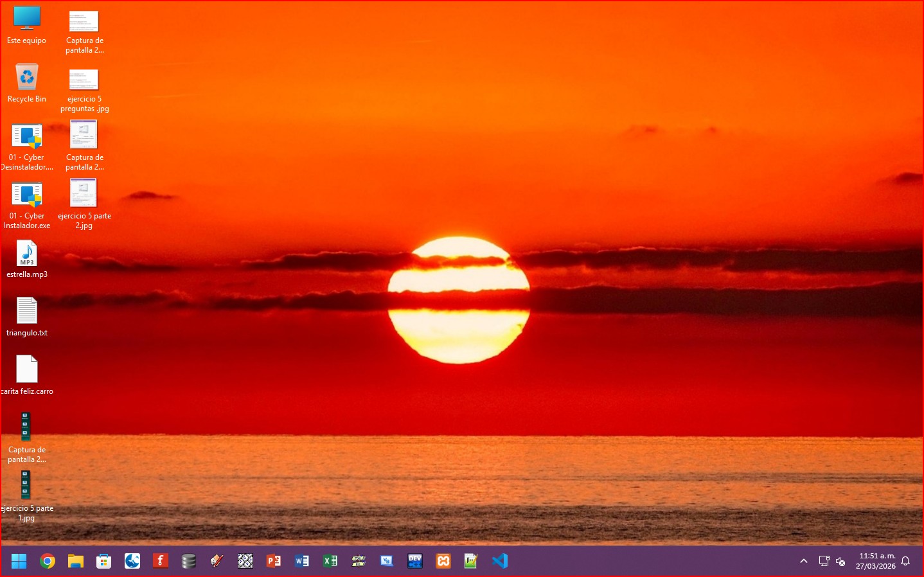Launch Visual Studio Code from the taskbar
This screenshot has width=924, height=577.
click(500, 561)
